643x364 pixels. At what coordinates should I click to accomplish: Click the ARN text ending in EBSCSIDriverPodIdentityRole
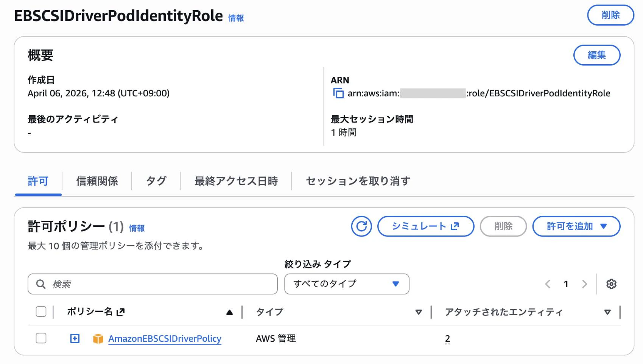click(x=479, y=93)
